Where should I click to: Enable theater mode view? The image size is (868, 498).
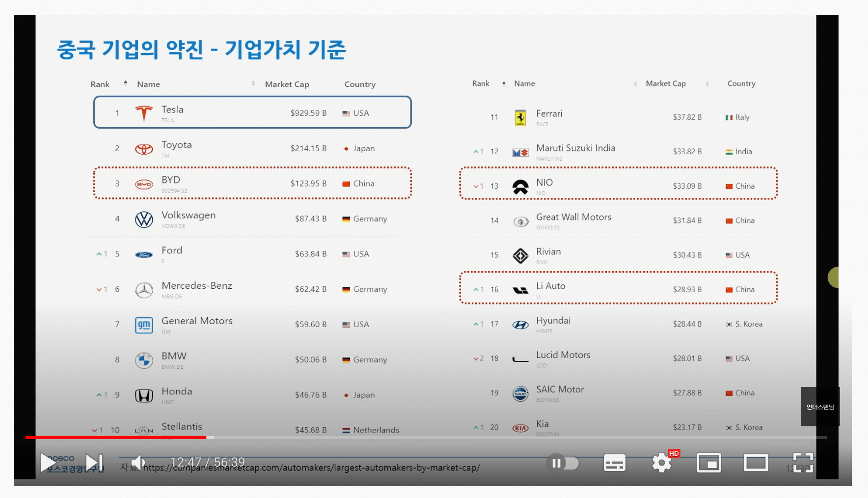756,463
